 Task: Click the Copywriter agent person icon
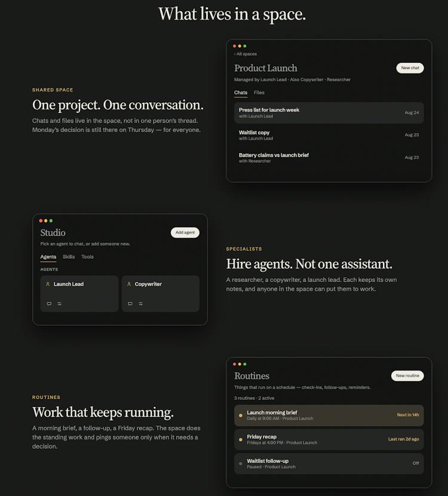pyautogui.click(x=129, y=284)
